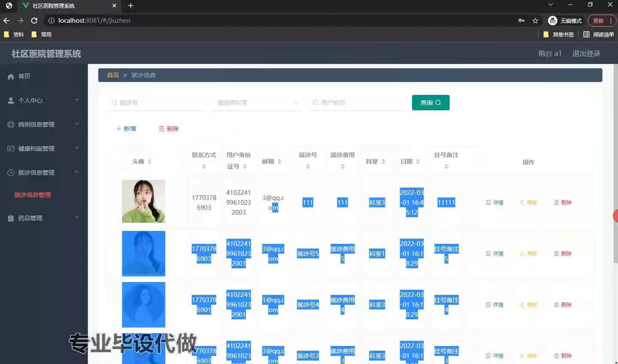Viewport: 618px width, 364px height.
Task: Click 退出登录 to log out
Action: click(586, 53)
